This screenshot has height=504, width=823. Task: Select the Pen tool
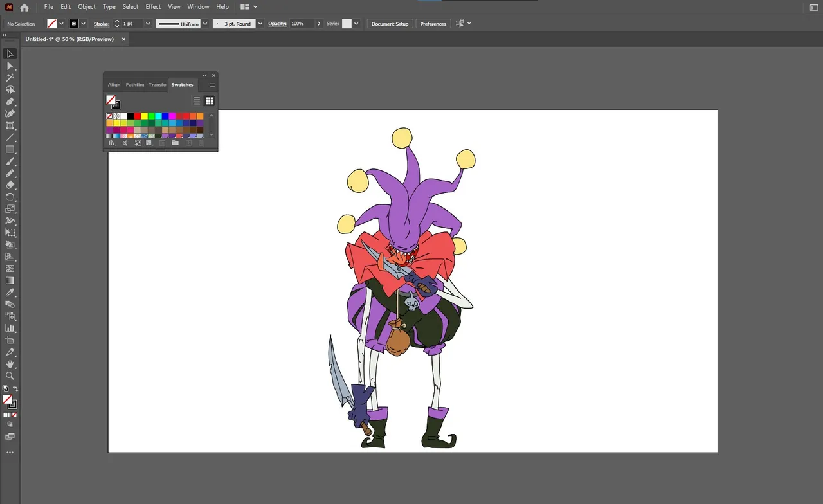(10, 102)
